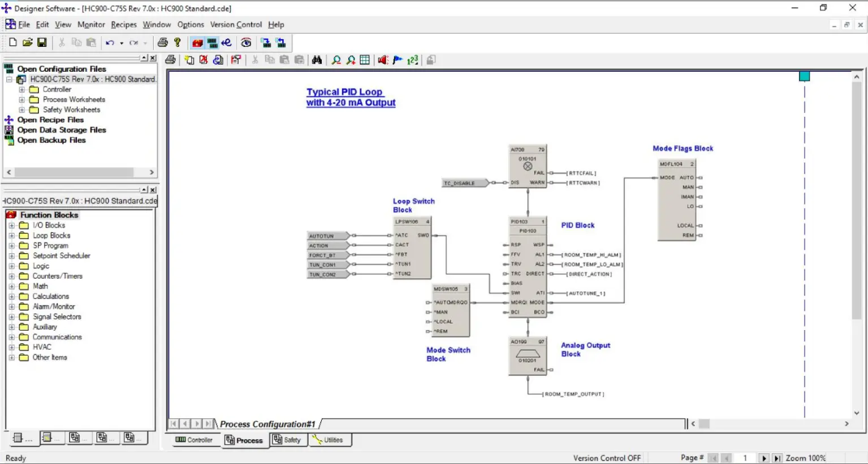Expand the Loop Blocks folder

point(12,236)
